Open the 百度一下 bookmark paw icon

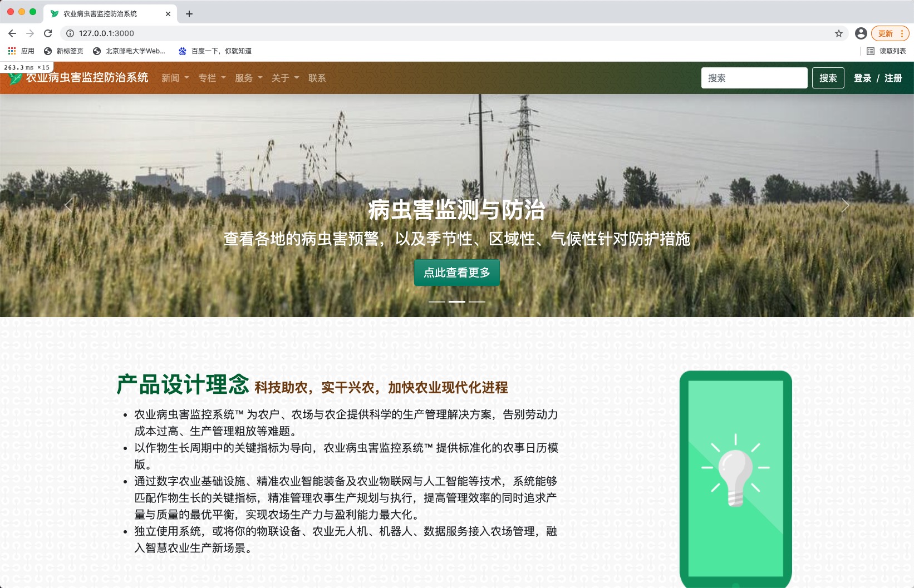point(181,51)
